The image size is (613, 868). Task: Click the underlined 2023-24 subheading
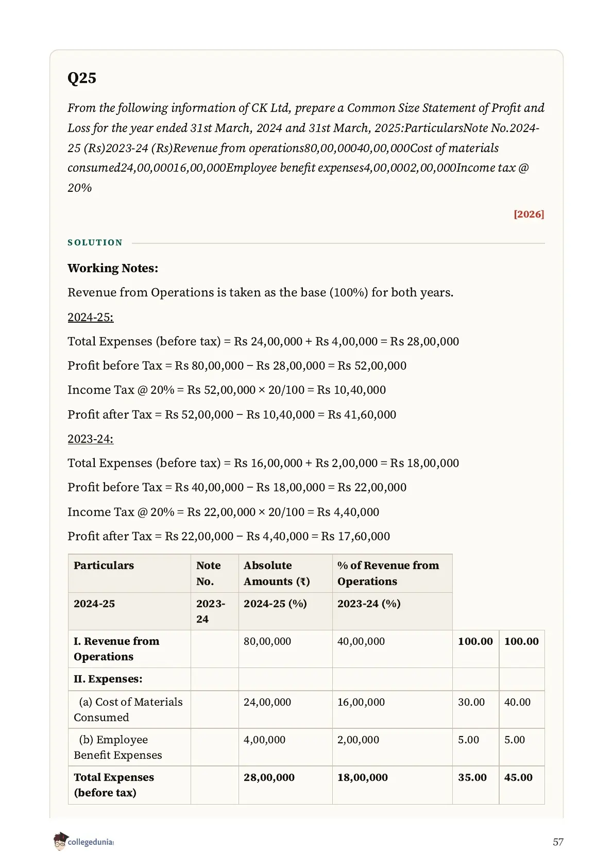click(90, 439)
